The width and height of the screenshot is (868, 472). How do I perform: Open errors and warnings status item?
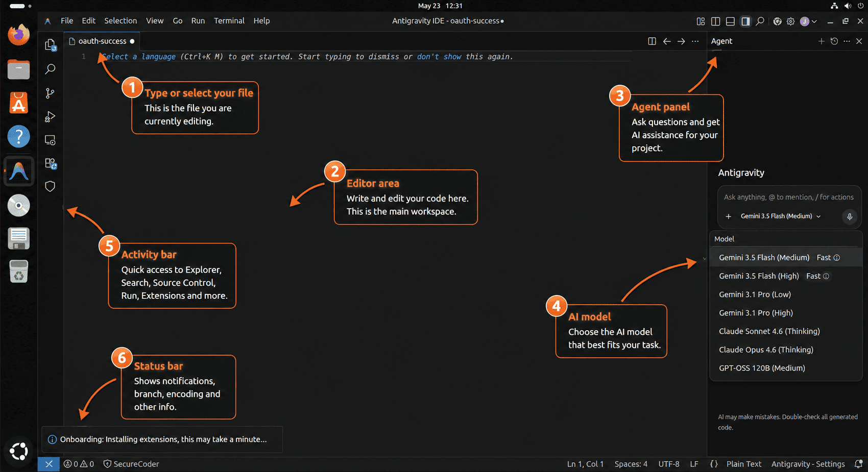tap(79, 464)
